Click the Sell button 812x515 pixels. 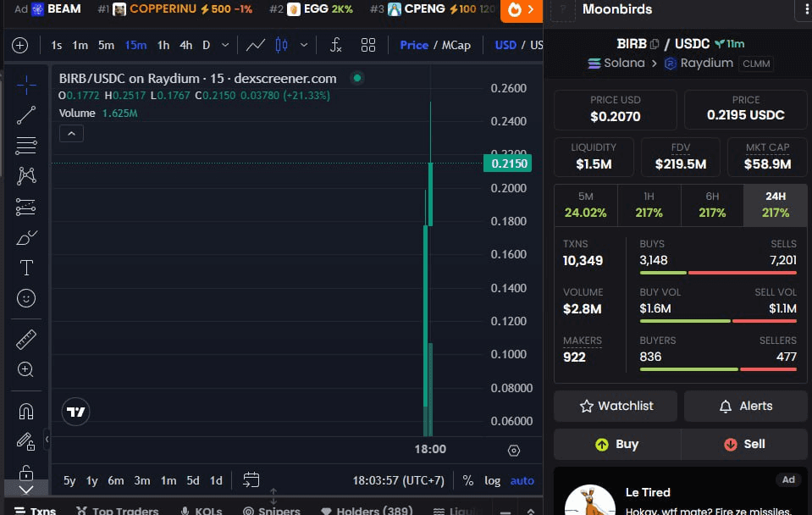point(744,445)
